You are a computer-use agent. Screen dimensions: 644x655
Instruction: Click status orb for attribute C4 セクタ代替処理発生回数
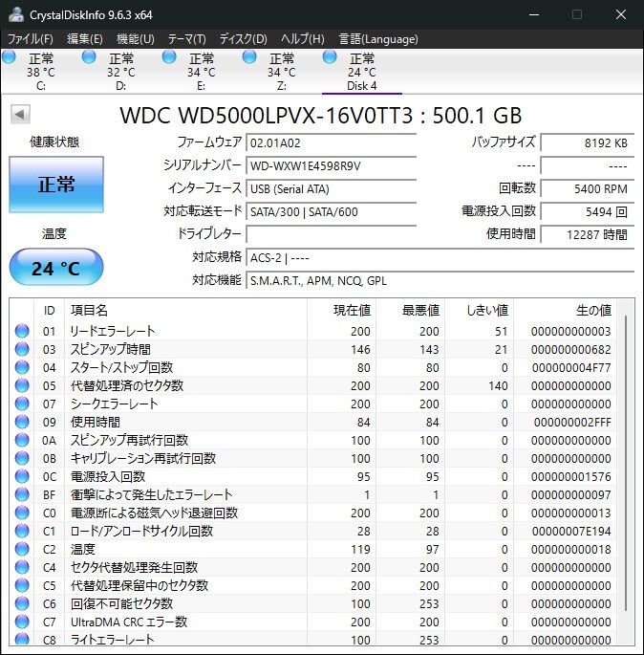tap(22, 567)
